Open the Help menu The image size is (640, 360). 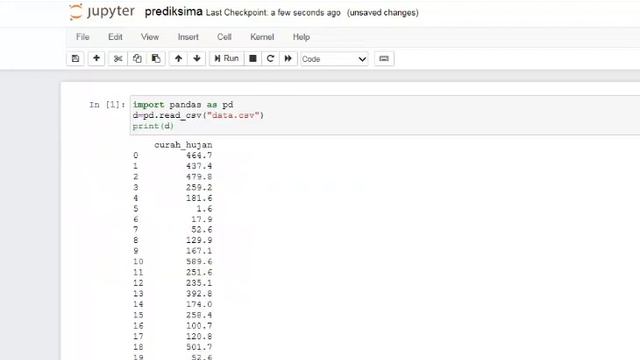pyautogui.click(x=301, y=37)
